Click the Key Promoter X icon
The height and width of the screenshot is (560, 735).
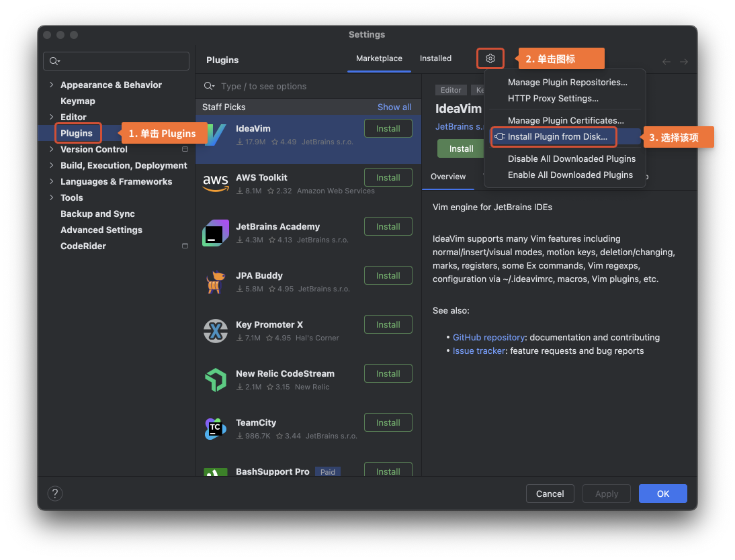[x=216, y=331]
